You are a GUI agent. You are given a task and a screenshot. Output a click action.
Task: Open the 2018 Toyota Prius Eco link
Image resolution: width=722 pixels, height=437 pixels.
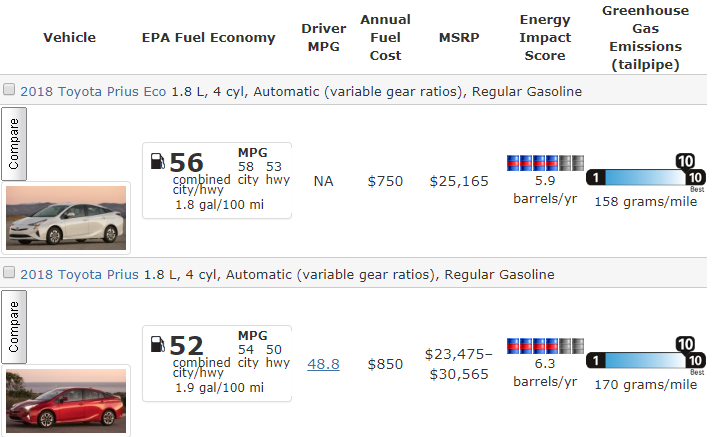tap(96, 91)
